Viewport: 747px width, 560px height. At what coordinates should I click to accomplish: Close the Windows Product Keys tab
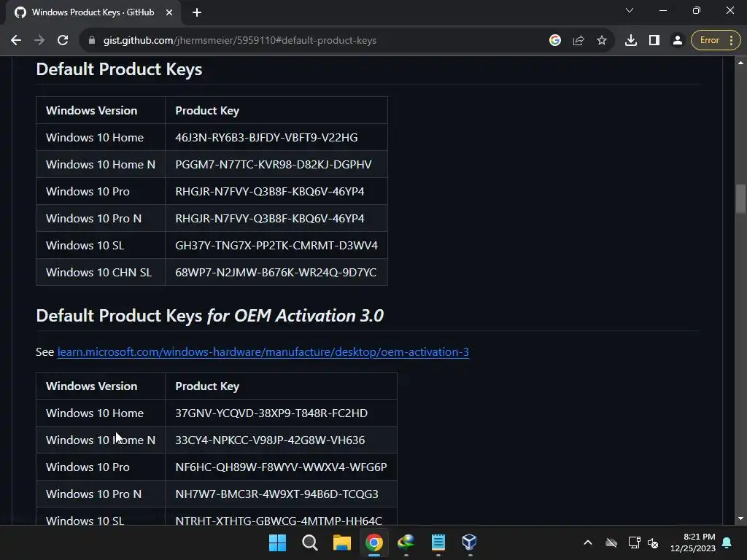tap(169, 12)
